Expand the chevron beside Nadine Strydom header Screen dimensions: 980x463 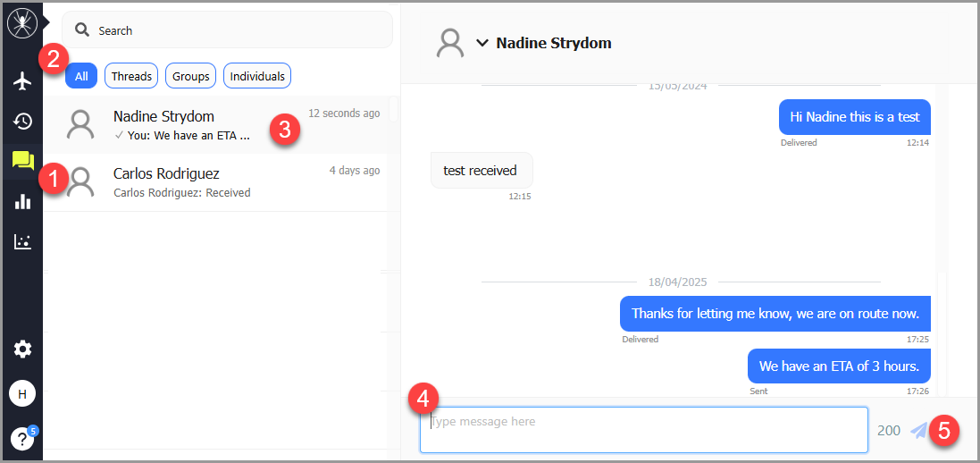point(482,43)
